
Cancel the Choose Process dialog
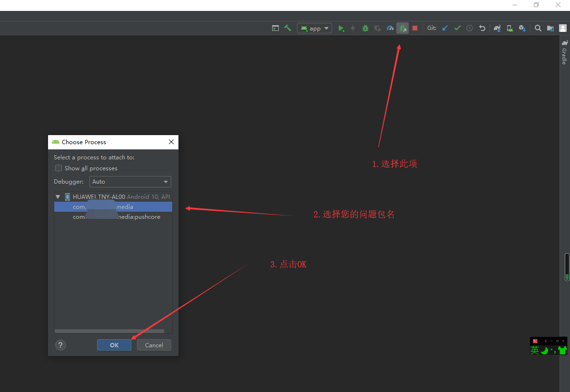154,345
